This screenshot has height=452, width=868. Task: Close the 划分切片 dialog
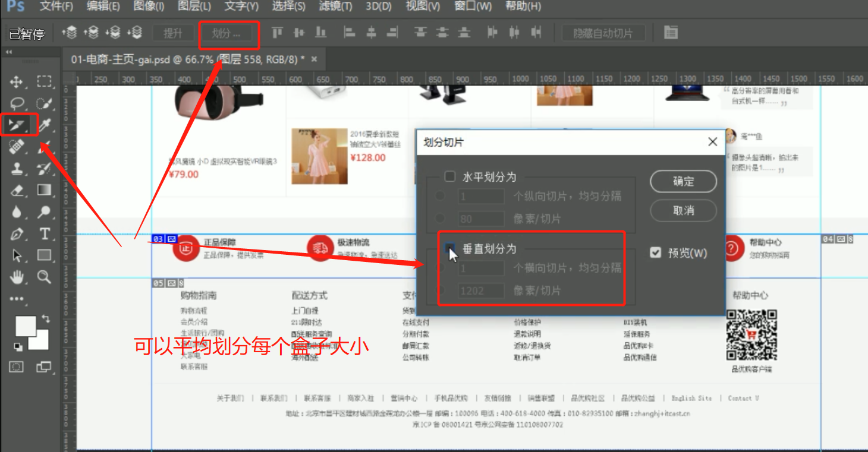click(713, 142)
